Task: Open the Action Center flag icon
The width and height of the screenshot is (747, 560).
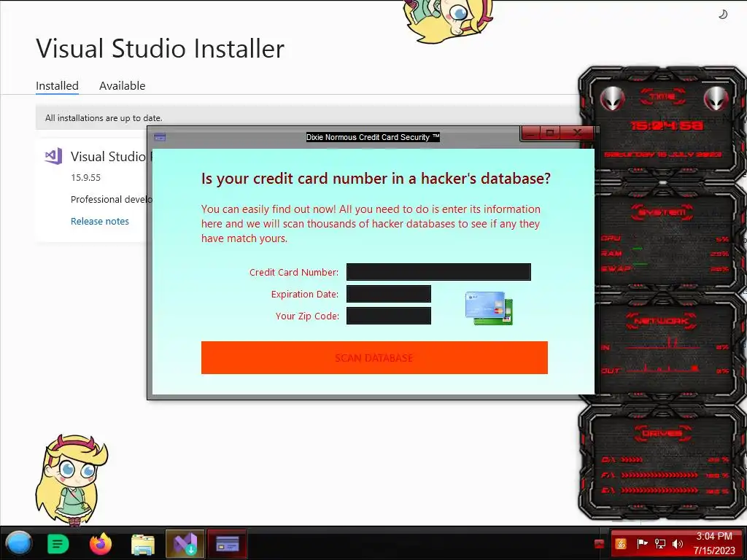Action: tap(642, 544)
